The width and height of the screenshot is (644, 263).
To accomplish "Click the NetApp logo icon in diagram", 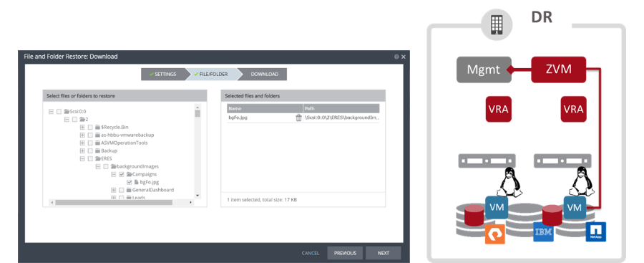I will (595, 231).
